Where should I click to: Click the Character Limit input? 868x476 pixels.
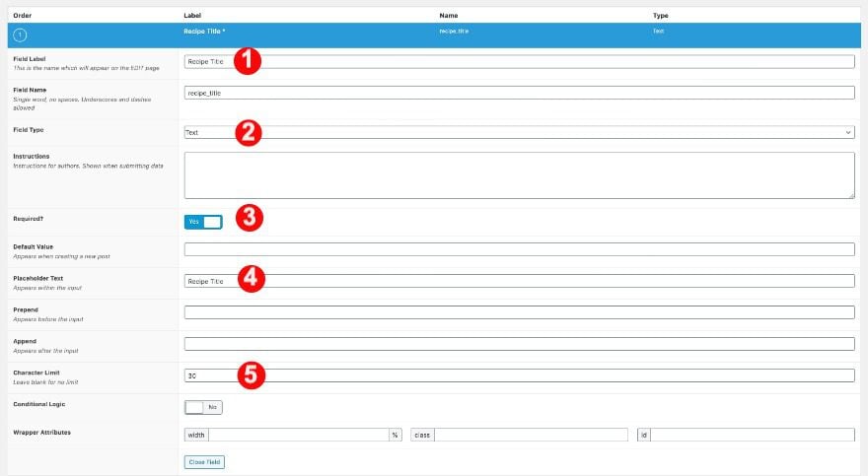click(519, 375)
